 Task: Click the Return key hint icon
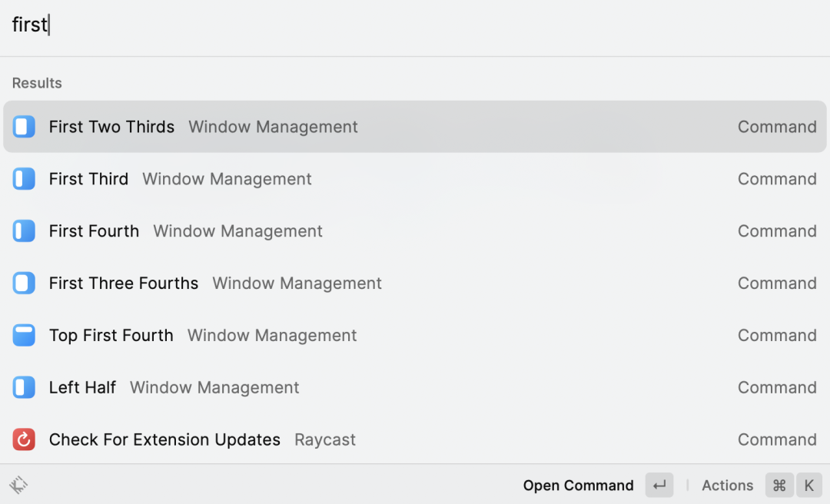[659, 485]
